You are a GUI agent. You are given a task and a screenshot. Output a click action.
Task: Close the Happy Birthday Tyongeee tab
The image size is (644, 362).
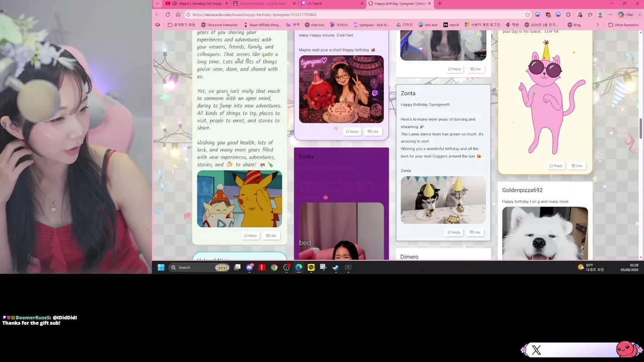pos(429,4)
